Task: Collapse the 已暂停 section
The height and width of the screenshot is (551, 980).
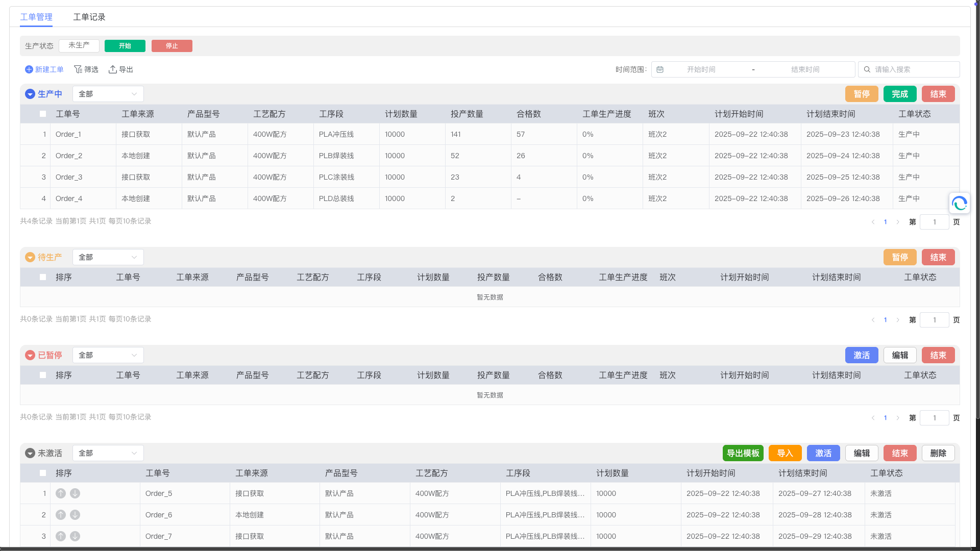Action: [x=30, y=355]
